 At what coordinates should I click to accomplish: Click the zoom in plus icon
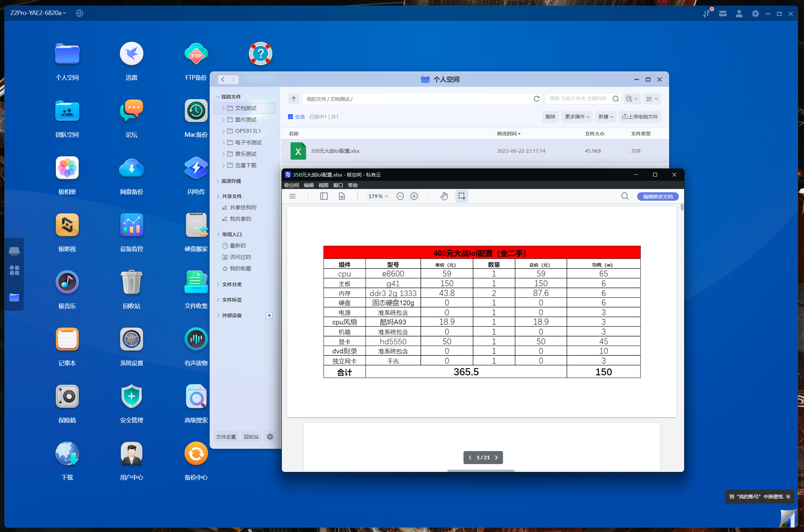pyautogui.click(x=414, y=196)
